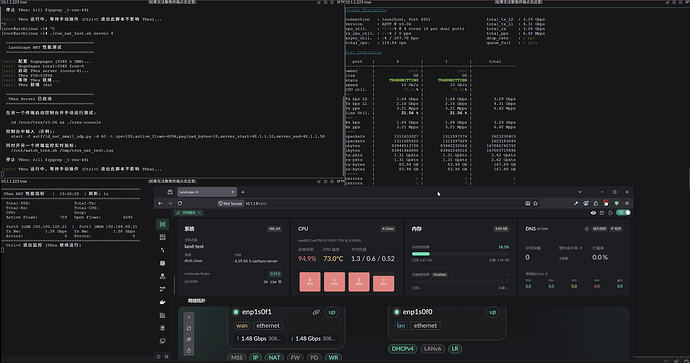Toggle the eye visibility icon in app header
Image resolution: width=690 pixels, height=363 pixels.
click(593, 213)
